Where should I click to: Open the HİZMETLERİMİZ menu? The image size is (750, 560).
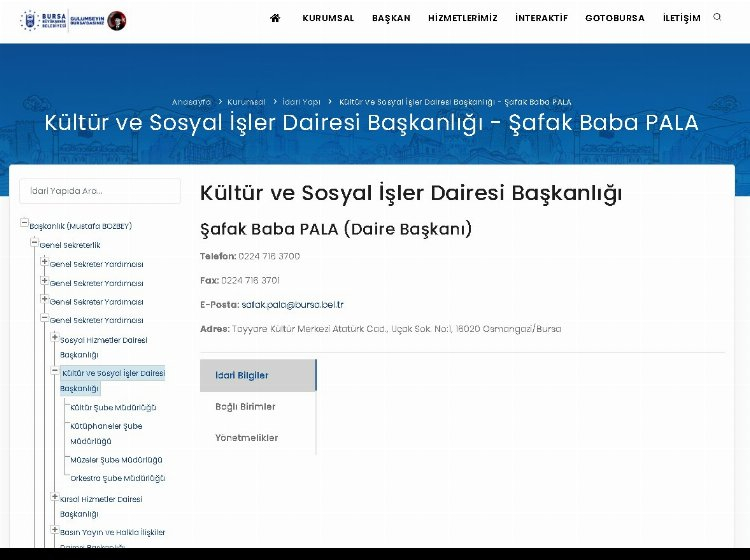[462, 18]
